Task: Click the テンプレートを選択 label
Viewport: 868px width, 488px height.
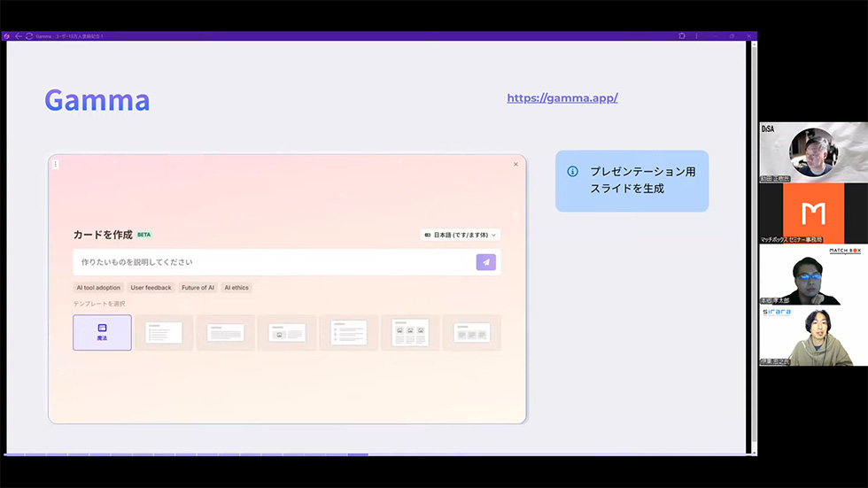Action: point(99,304)
